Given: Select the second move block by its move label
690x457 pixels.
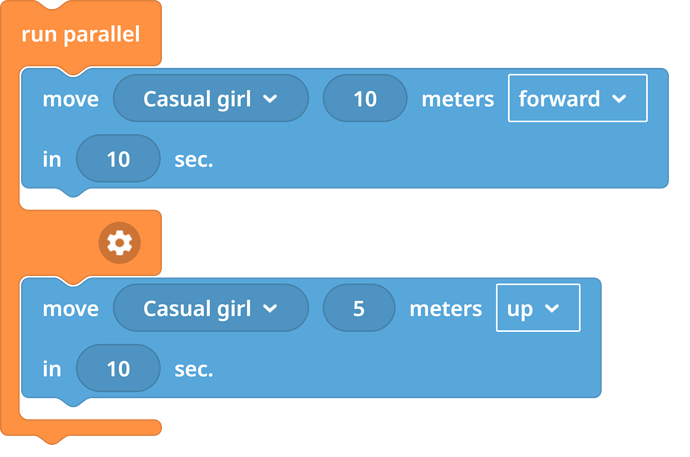Looking at the screenshot, I should click(x=69, y=309).
